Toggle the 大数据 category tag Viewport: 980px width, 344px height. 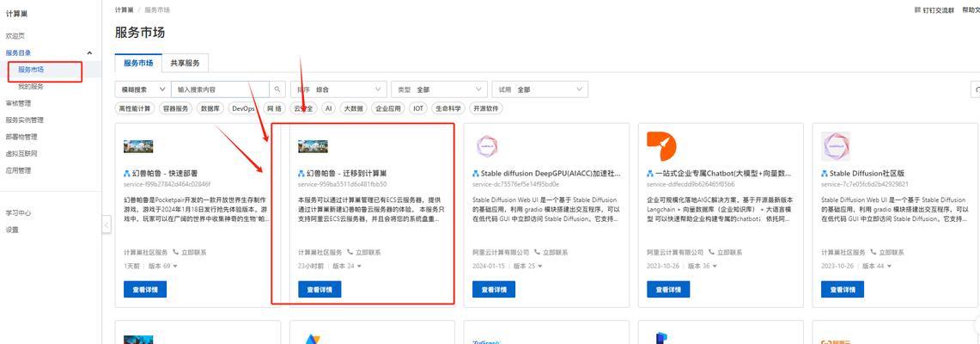(x=353, y=108)
